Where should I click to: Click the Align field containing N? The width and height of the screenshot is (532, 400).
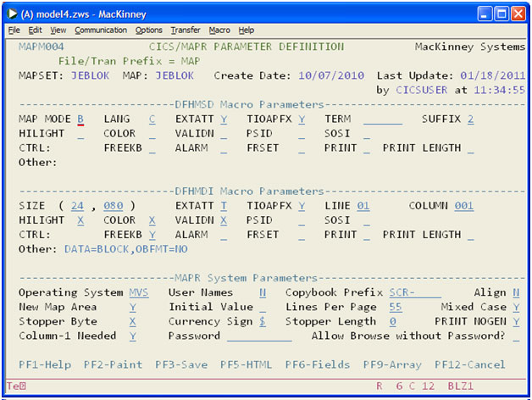[x=516, y=292]
